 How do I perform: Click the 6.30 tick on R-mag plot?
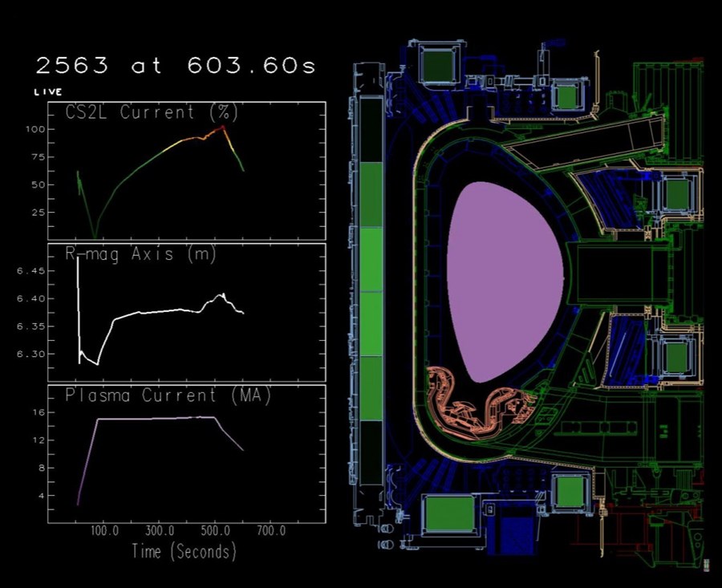pyautogui.click(x=30, y=355)
